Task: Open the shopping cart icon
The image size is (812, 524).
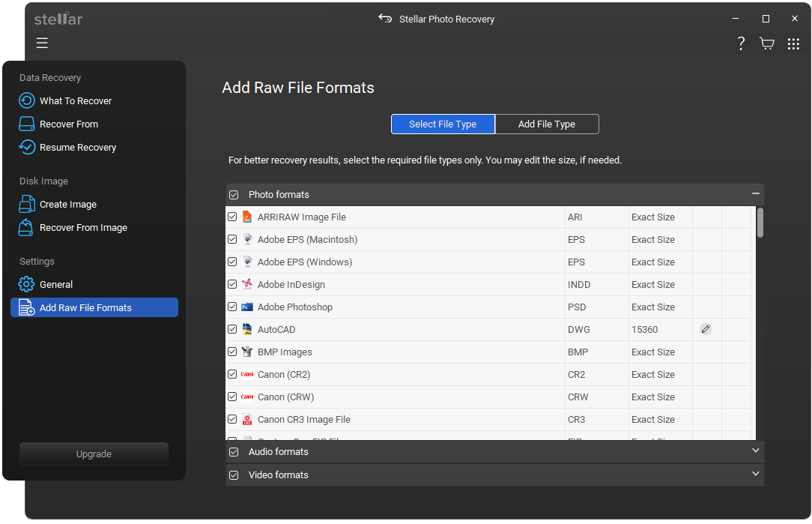Action: click(767, 43)
